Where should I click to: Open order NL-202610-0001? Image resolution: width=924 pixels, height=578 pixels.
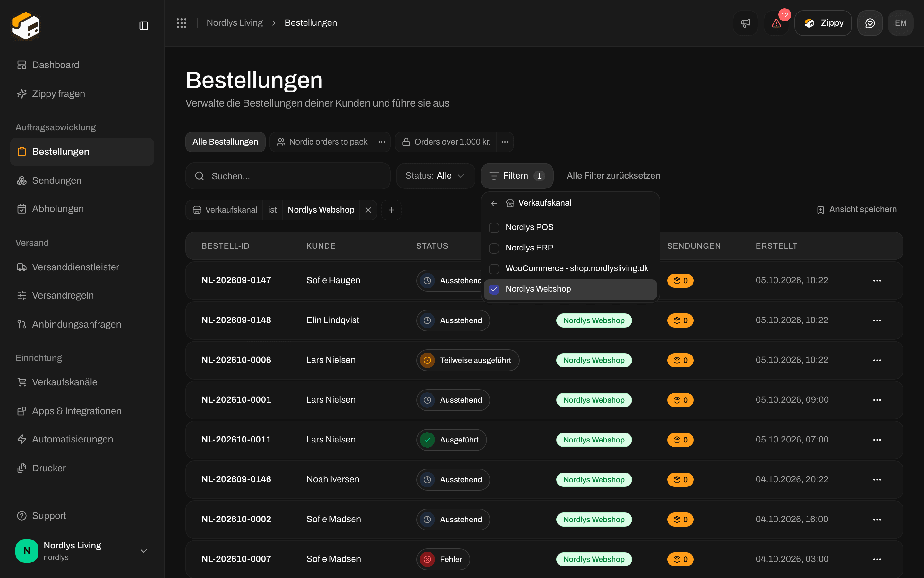point(236,400)
